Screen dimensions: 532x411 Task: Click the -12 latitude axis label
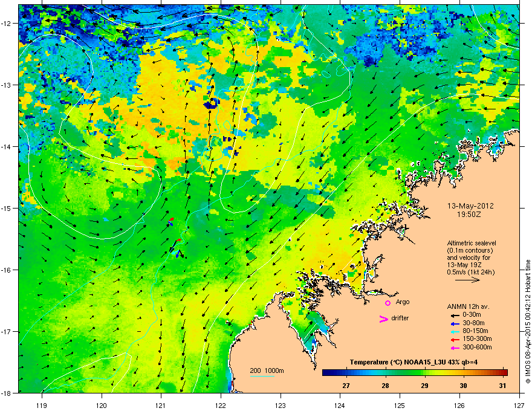coord(7,24)
